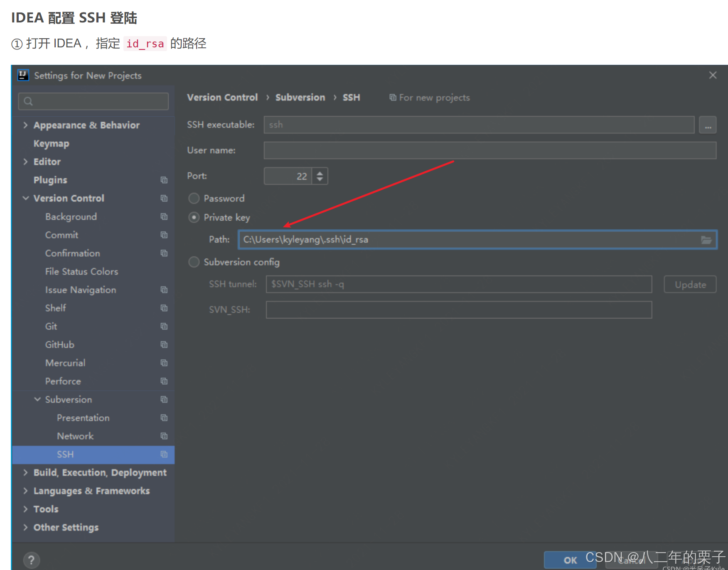
Task: Click the per-project icon beside Commit
Action: pyautogui.click(x=164, y=235)
